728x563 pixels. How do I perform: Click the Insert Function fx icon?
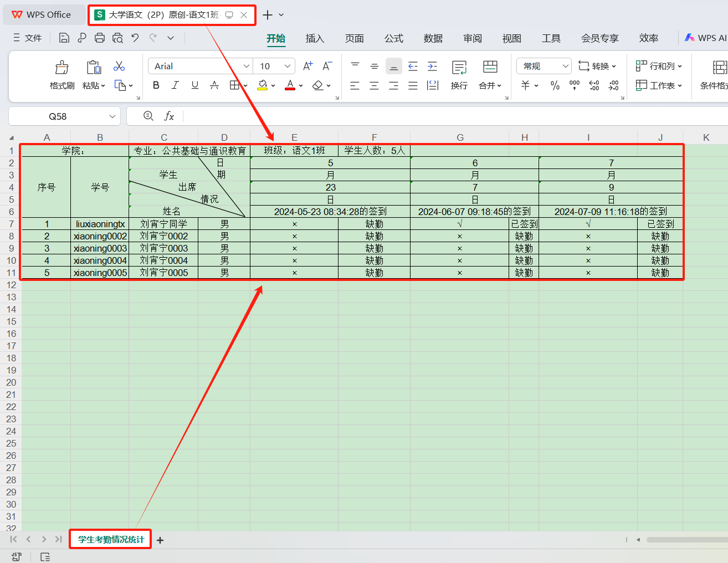(x=169, y=116)
